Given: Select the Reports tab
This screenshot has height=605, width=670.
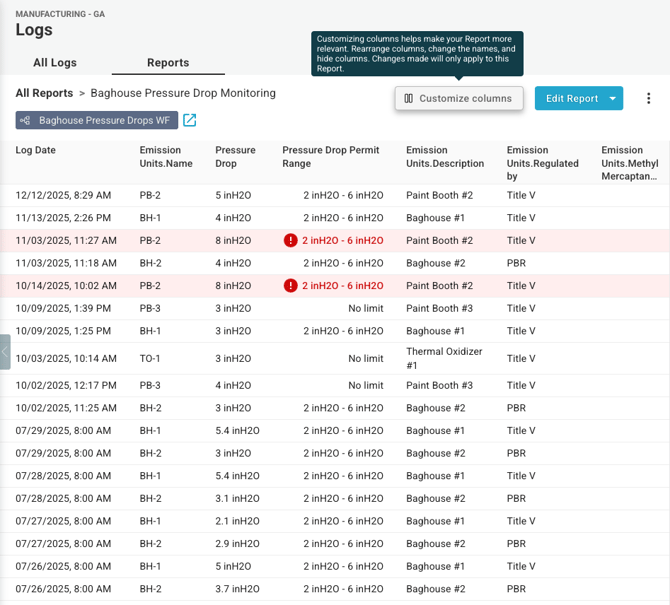Looking at the screenshot, I should click(x=168, y=62).
